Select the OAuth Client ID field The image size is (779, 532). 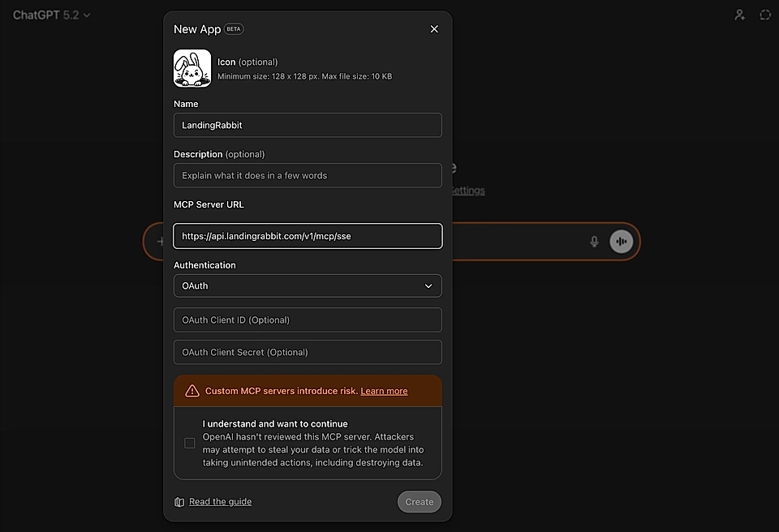click(308, 320)
